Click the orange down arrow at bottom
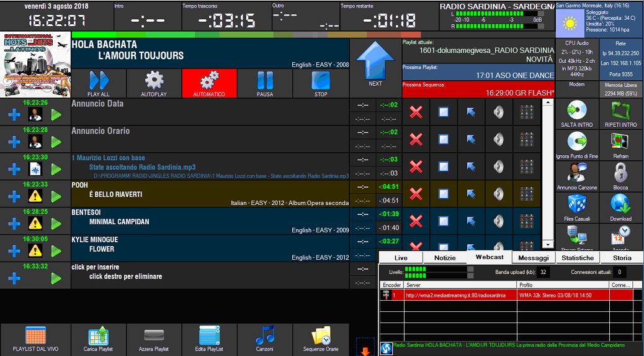 (365, 350)
